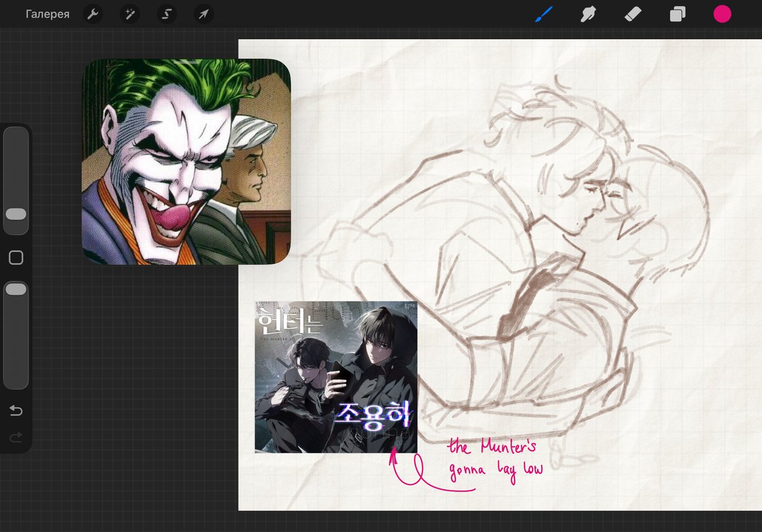Click the brush size slider handle
This screenshot has width=762, height=532.
[x=16, y=214]
